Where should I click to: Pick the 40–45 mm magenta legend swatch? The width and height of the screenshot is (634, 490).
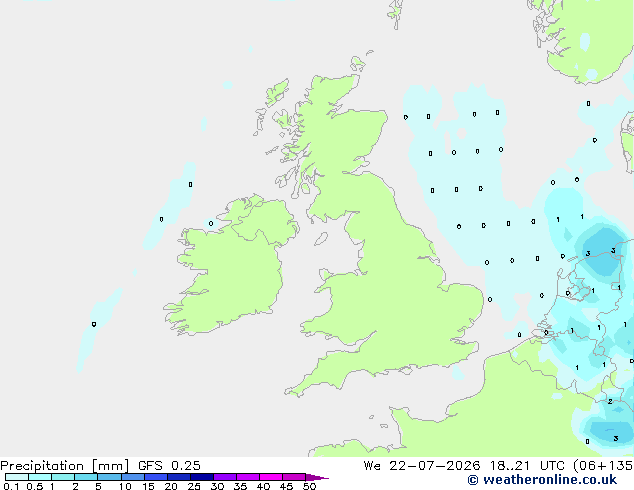[271, 477]
